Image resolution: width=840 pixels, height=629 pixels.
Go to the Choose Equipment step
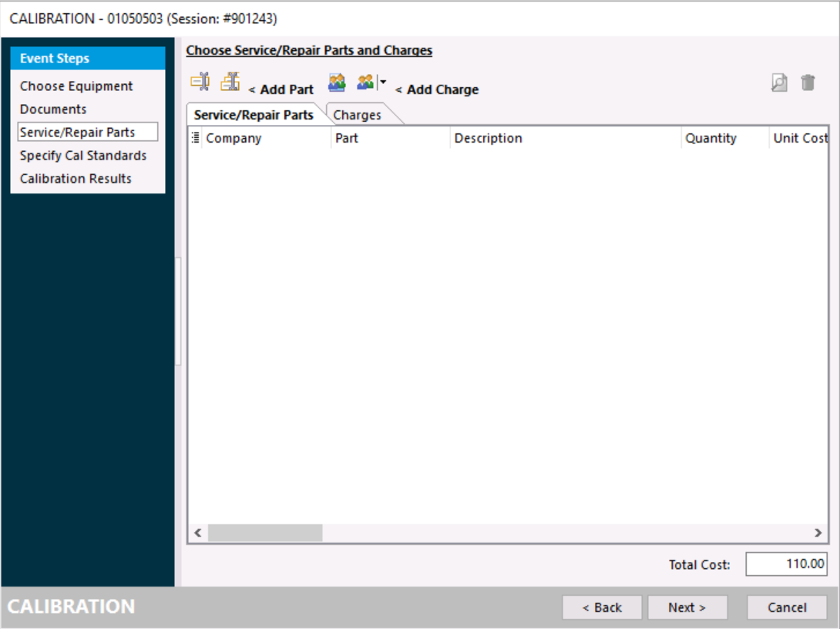point(76,86)
